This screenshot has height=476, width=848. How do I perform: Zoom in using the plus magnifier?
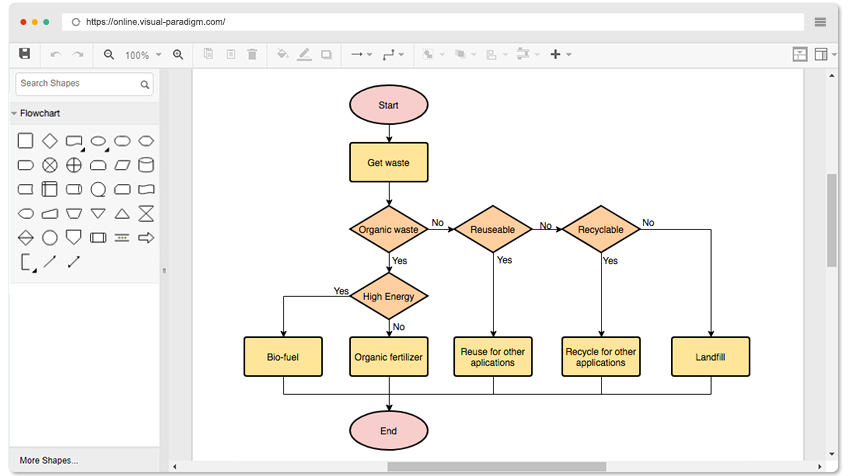[x=178, y=55]
